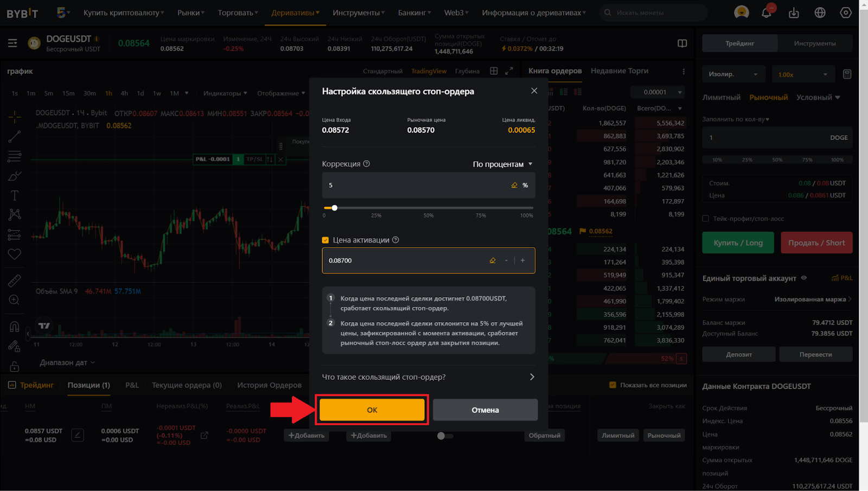Click the chart grid layout icon
Screen dimensions: 868x491
tap(494, 71)
